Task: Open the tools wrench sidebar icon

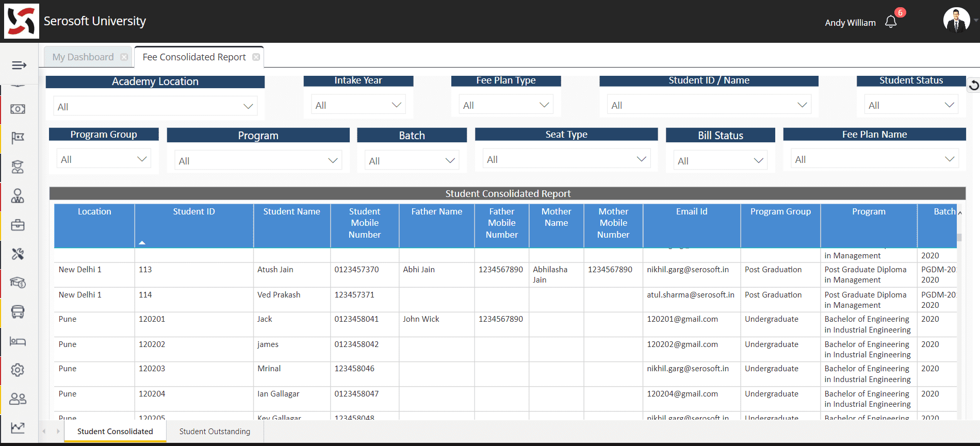Action: [18, 254]
